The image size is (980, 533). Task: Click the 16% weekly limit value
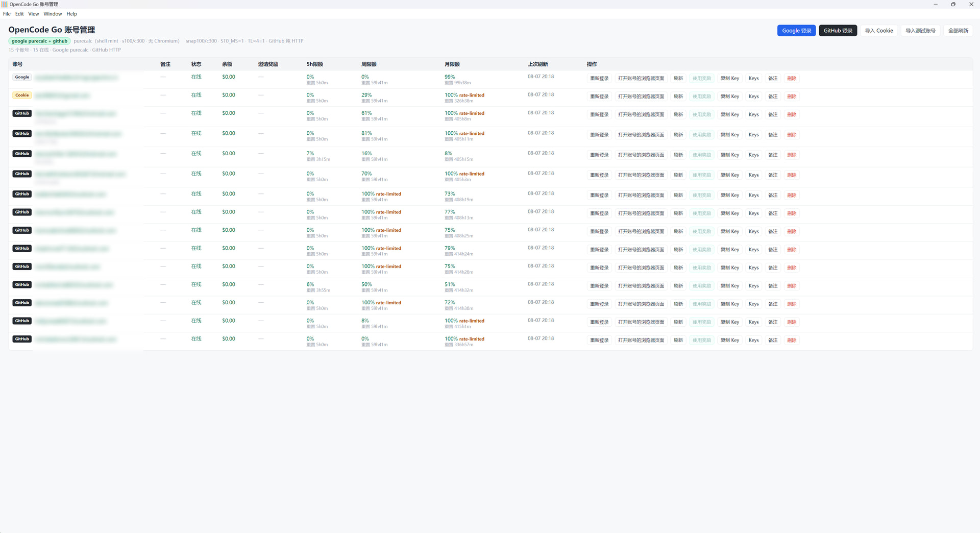pos(366,154)
